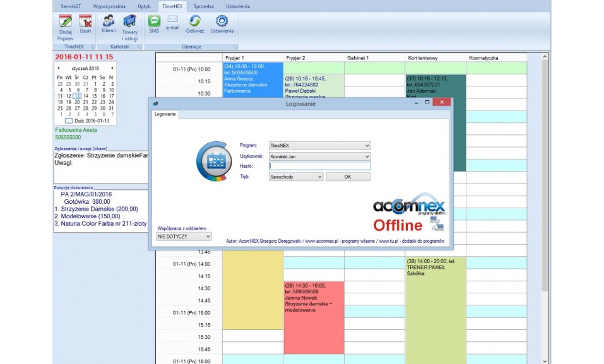
Task: Switch to the Sprzedaż ribbon tab
Action: (x=203, y=6)
